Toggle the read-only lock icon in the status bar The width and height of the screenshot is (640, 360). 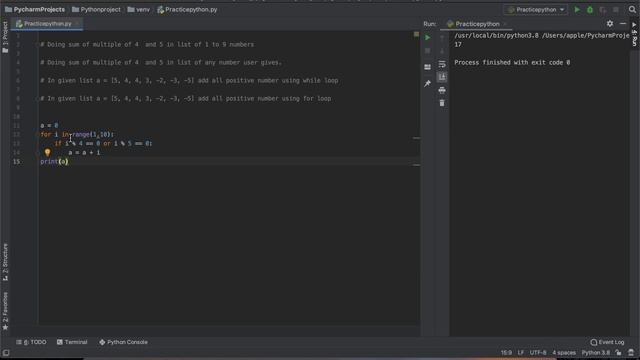[619, 353]
